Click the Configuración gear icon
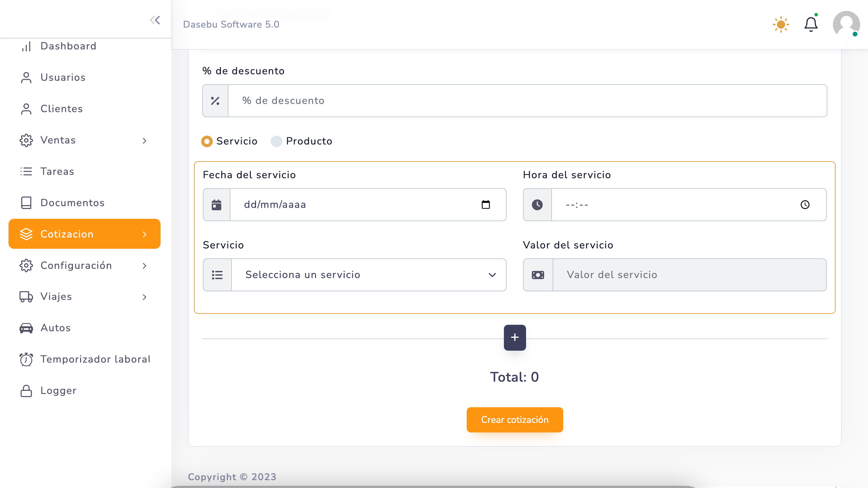Image resolution: width=868 pixels, height=488 pixels. (26, 265)
